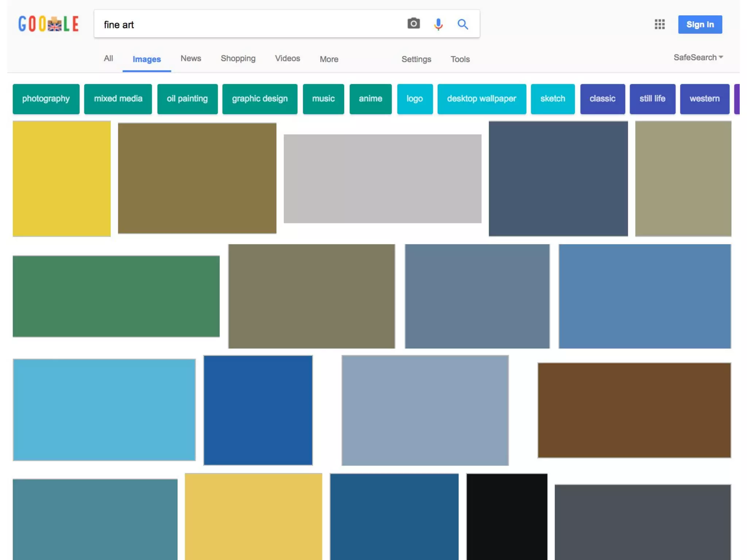Screen dimensions: 747x560
Task: Switch to the Shopping tab
Action: click(238, 58)
